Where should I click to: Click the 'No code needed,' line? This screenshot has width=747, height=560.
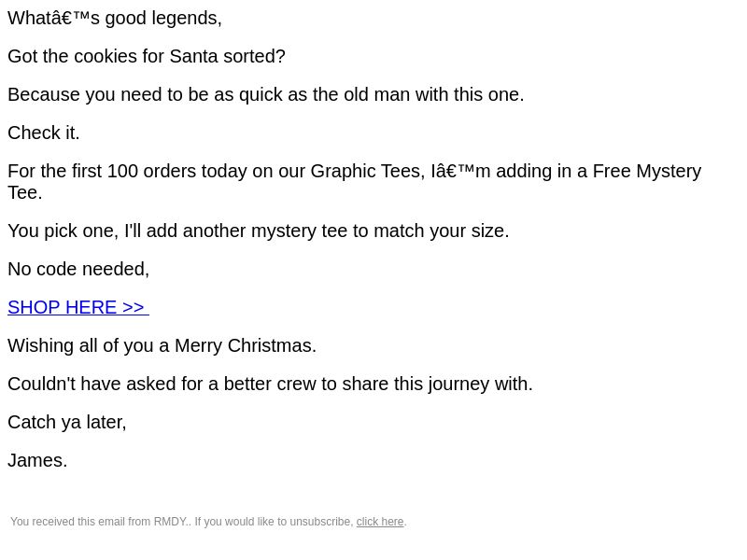(78, 269)
